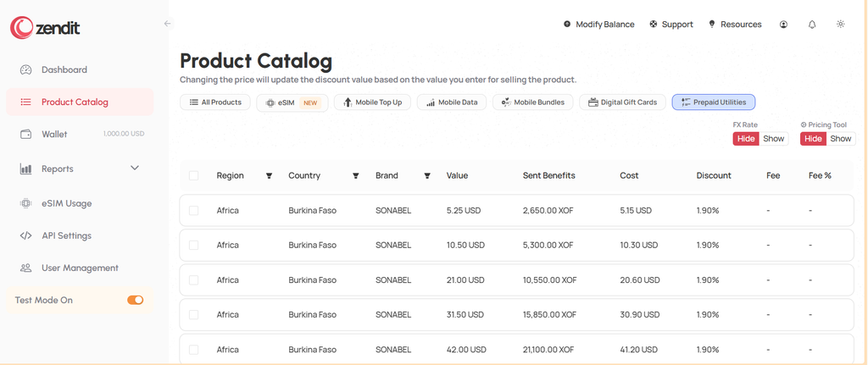The image size is (868, 365).
Task: Click the Zendit logo
Action: (46, 28)
